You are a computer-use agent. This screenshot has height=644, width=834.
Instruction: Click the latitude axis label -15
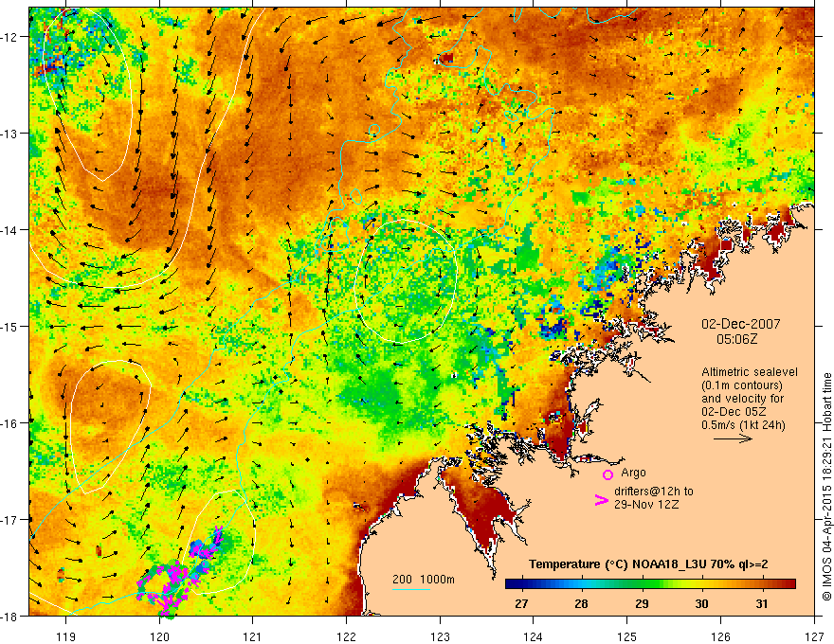pos(10,326)
